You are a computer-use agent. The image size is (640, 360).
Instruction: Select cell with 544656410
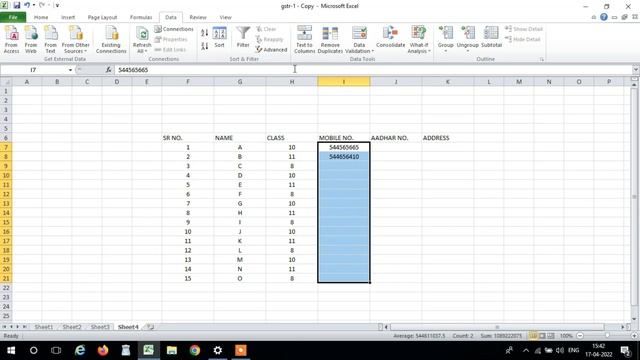click(344, 157)
